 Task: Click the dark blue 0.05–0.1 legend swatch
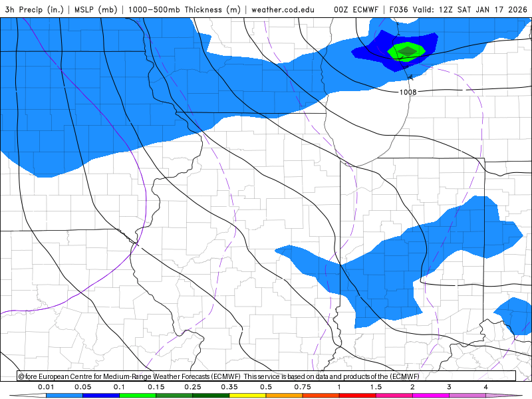[x=101, y=396]
